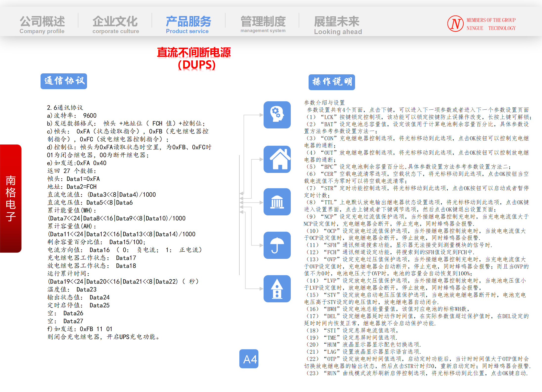Click the title 直流不间断电源 (DUPS)
This screenshot has height=392, width=542.
pos(194,59)
